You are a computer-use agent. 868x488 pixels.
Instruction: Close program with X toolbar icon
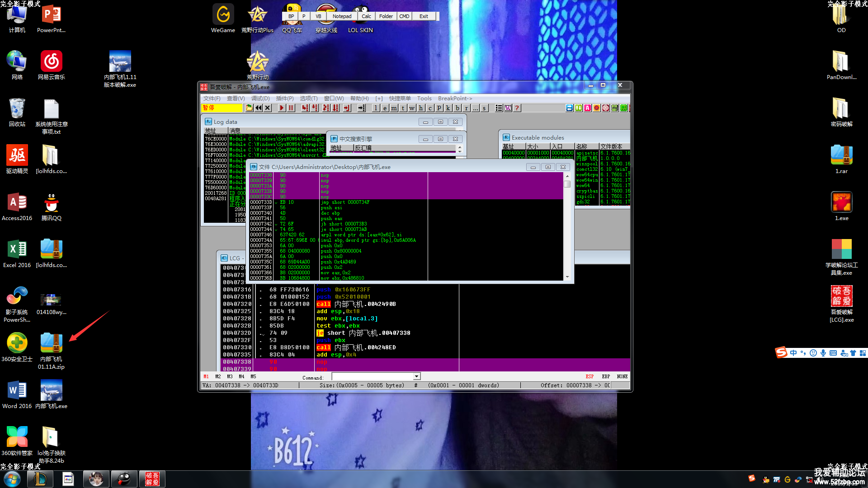point(268,108)
